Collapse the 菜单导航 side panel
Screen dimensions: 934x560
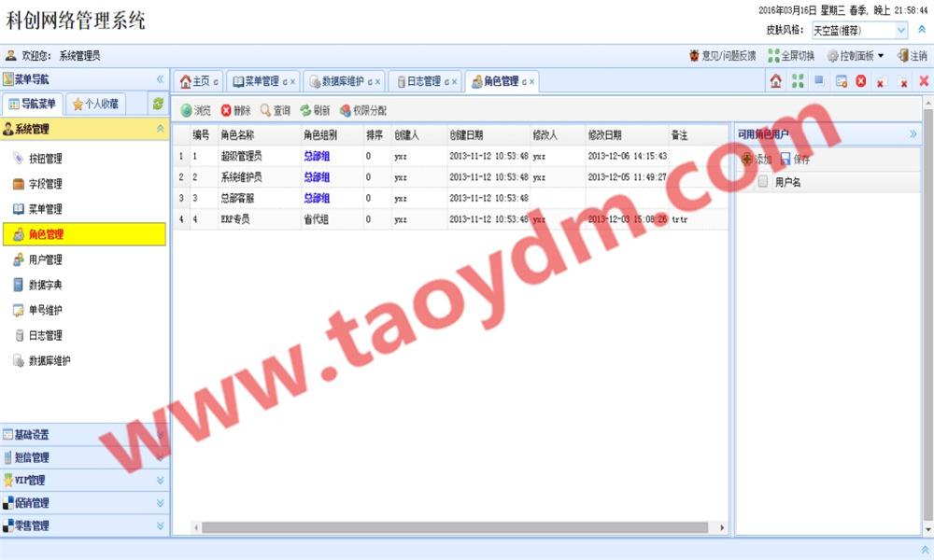click(160, 79)
